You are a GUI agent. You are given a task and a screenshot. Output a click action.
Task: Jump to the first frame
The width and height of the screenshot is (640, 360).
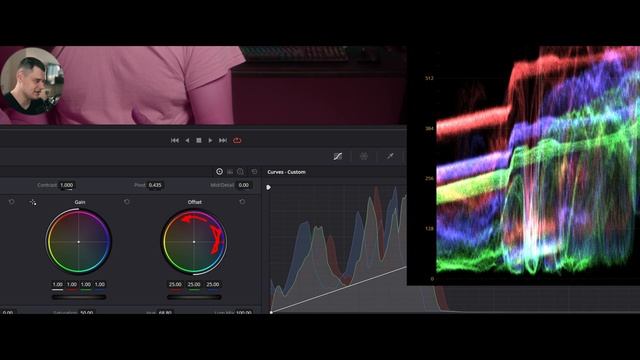(x=175, y=140)
